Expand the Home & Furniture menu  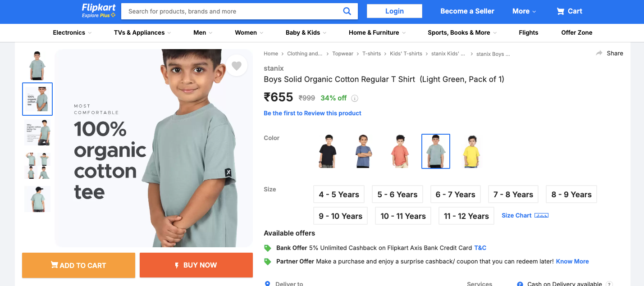pyautogui.click(x=377, y=33)
